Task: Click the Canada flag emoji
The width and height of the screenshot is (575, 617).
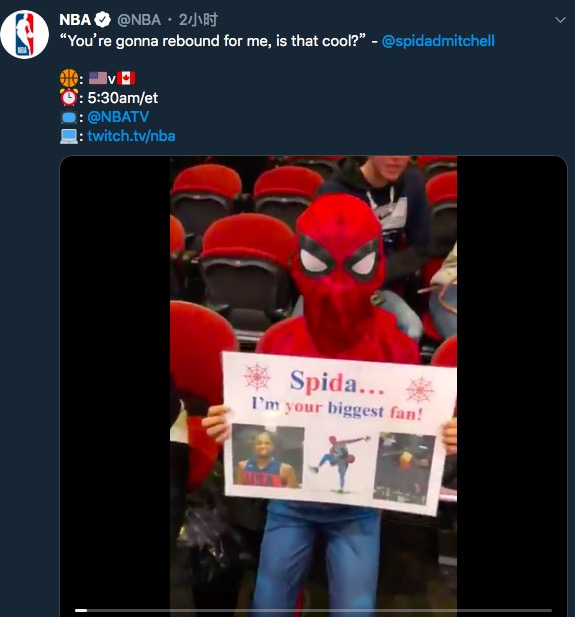Action: (x=126, y=78)
